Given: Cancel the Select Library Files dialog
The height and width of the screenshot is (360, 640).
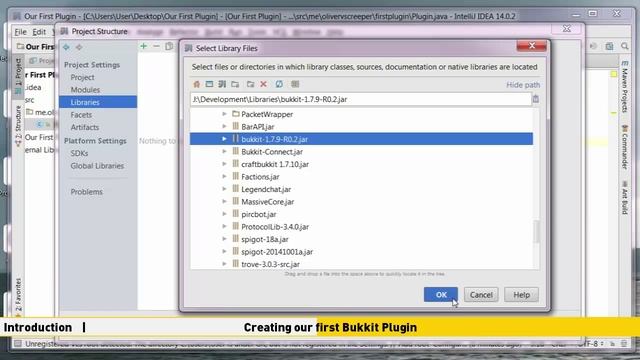Looking at the screenshot, I should tap(481, 295).
